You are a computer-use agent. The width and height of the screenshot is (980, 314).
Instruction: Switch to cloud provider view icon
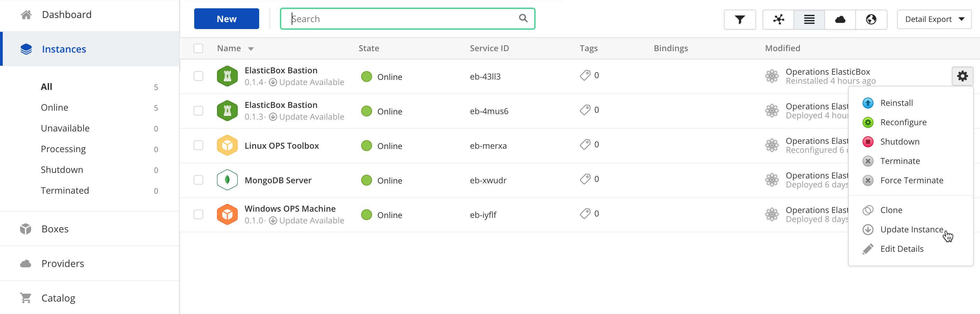pyautogui.click(x=840, y=19)
